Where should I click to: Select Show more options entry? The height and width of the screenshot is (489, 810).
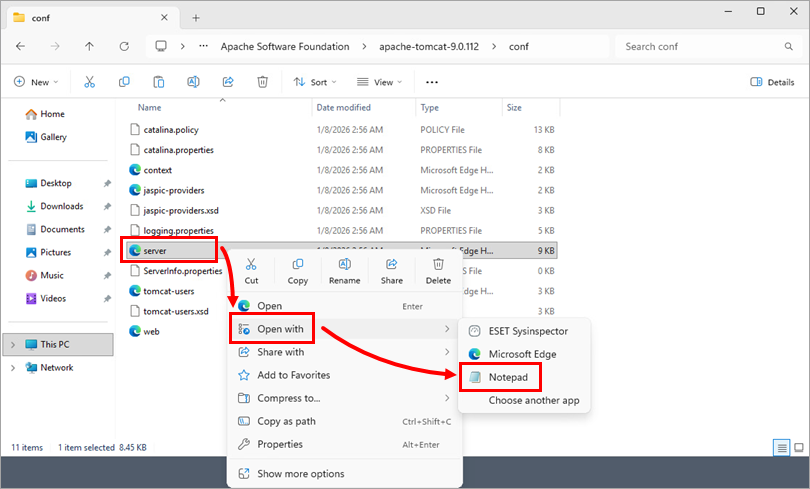300,473
